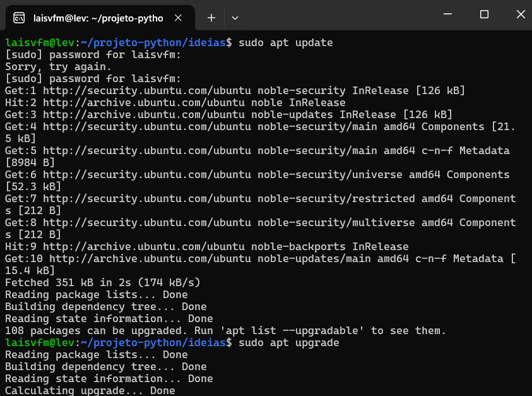Expand the new tab profile dropdown chevron

coord(235,18)
